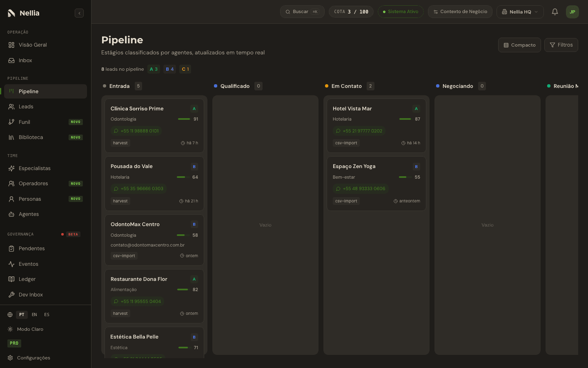Switch language to EN

[34, 315]
